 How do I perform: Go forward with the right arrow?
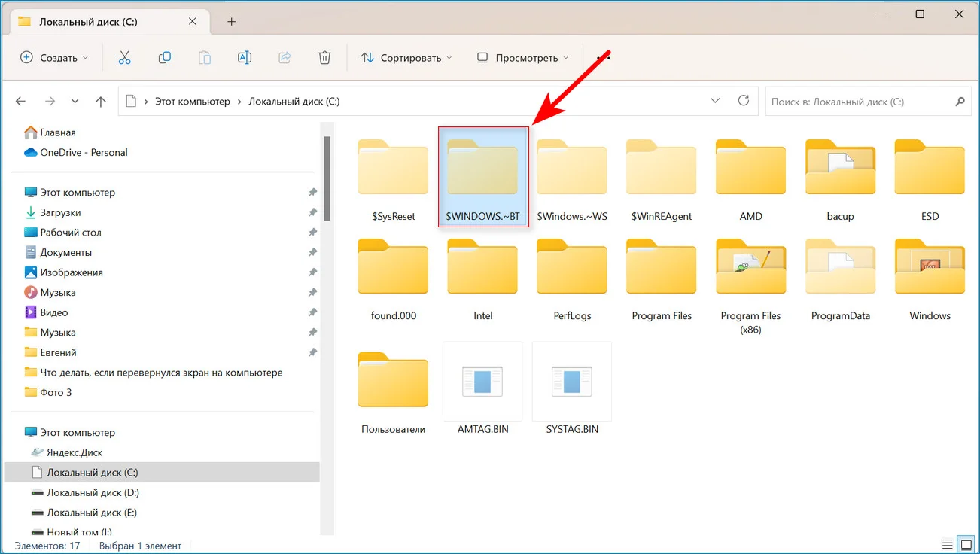[x=50, y=101]
